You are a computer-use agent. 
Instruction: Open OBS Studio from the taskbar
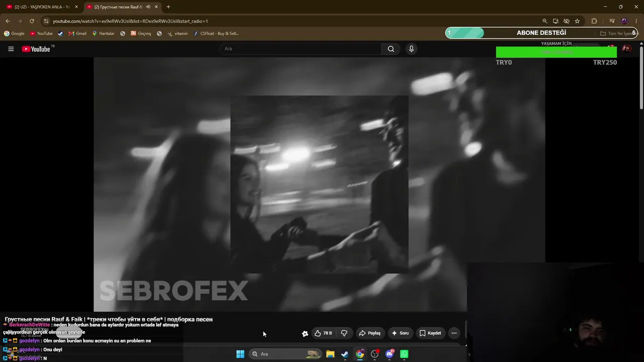[375, 354]
